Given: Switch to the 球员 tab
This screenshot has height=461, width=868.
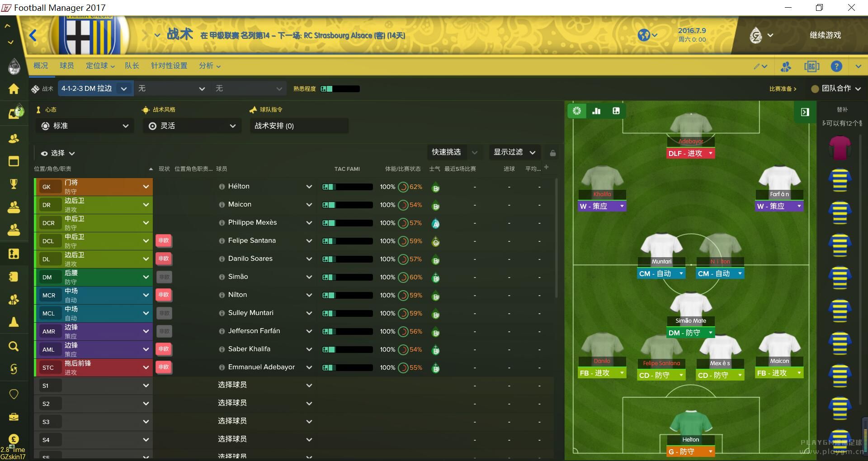Looking at the screenshot, I should 67,66.
